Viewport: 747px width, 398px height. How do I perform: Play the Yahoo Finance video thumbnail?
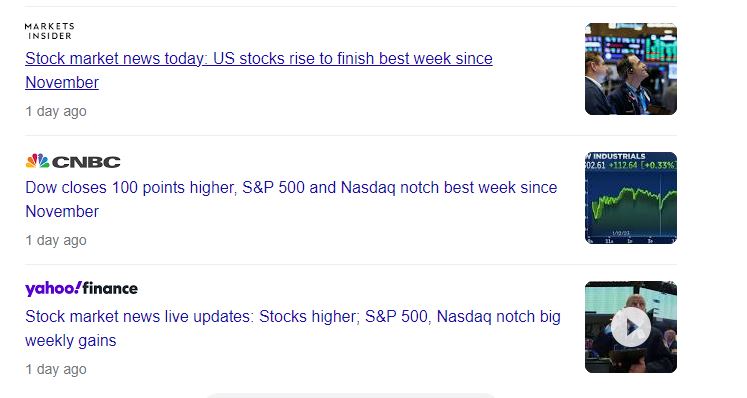pos(631,327)
